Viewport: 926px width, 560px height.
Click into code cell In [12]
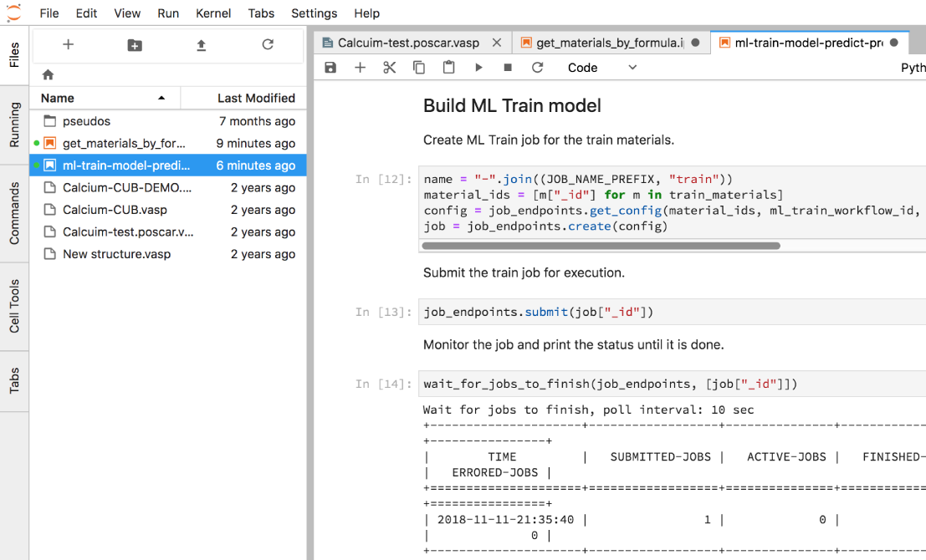pyautogui.click(x=672, y=202)
